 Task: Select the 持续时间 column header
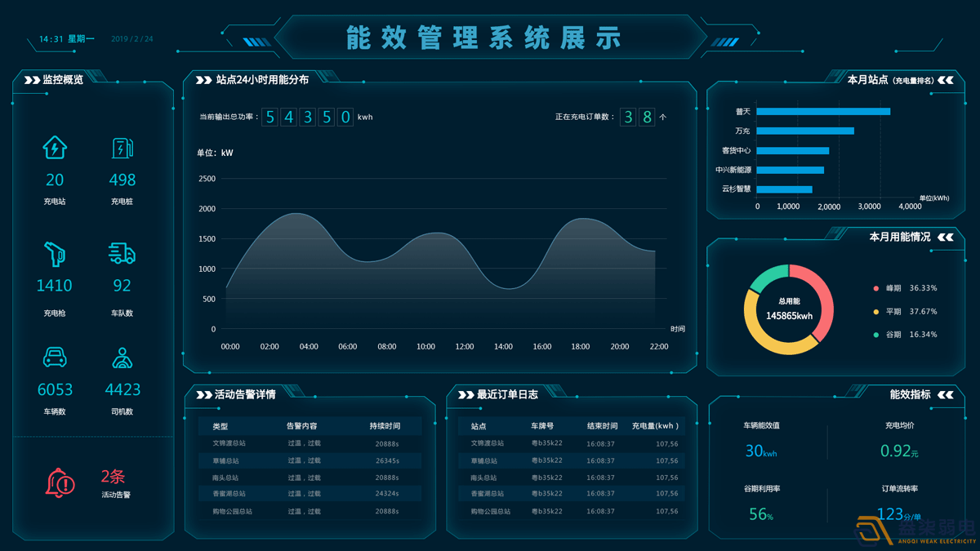click(385, 426)
